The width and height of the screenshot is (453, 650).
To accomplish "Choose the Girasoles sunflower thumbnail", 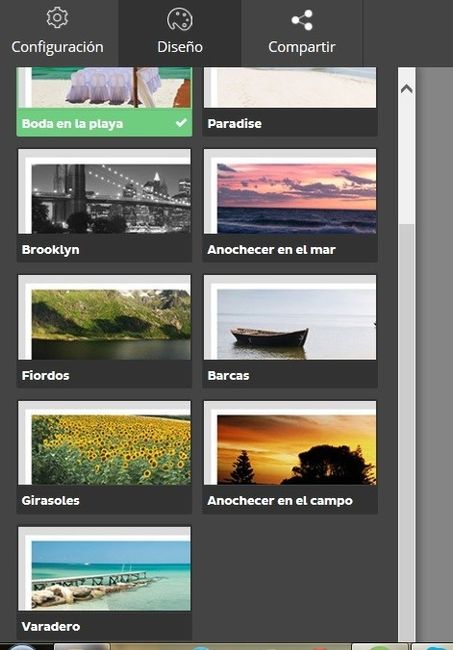I will click(104, 443).
